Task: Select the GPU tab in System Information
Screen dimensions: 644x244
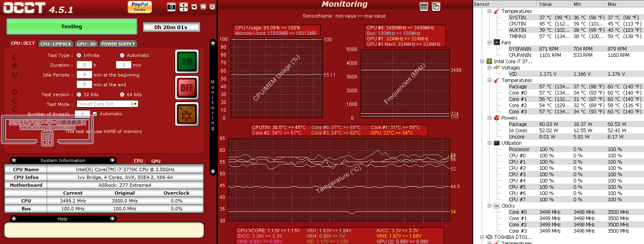Action: (x=156, y=161)
